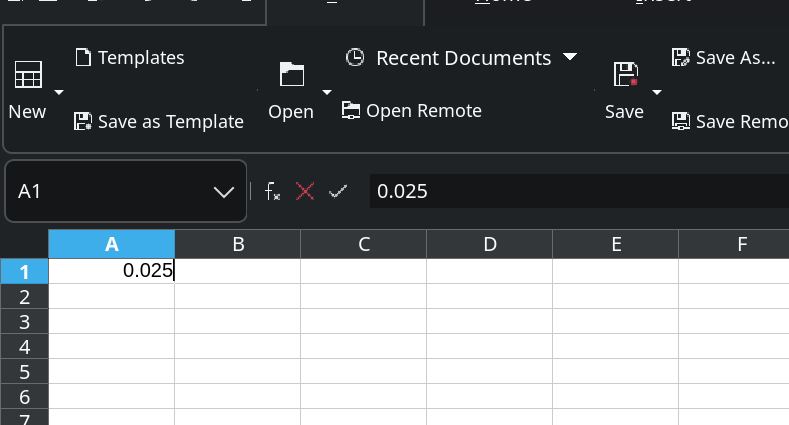Click the New spreadsheet icon
789x425 pixels.
pyautogui.click(x=27, y=75)
